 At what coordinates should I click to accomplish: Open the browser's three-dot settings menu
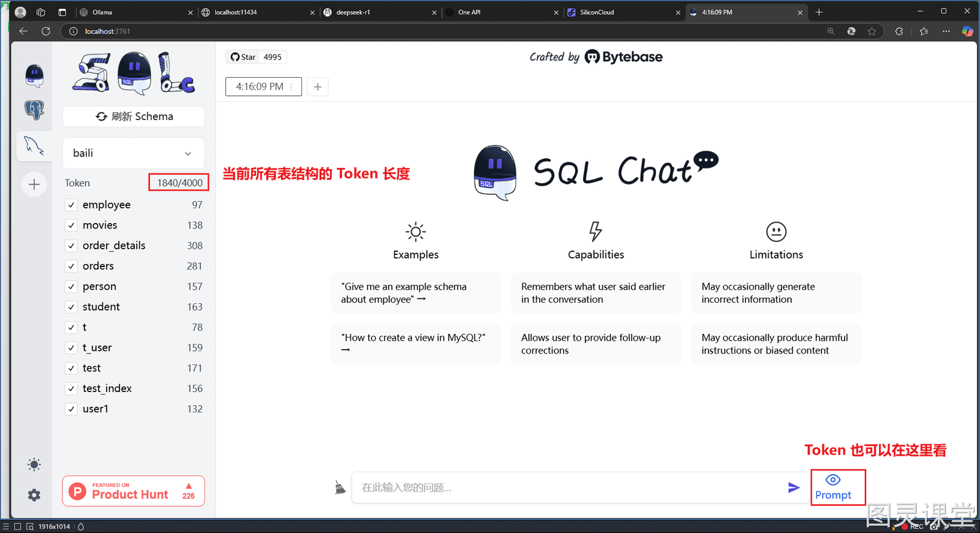(946, 31)
